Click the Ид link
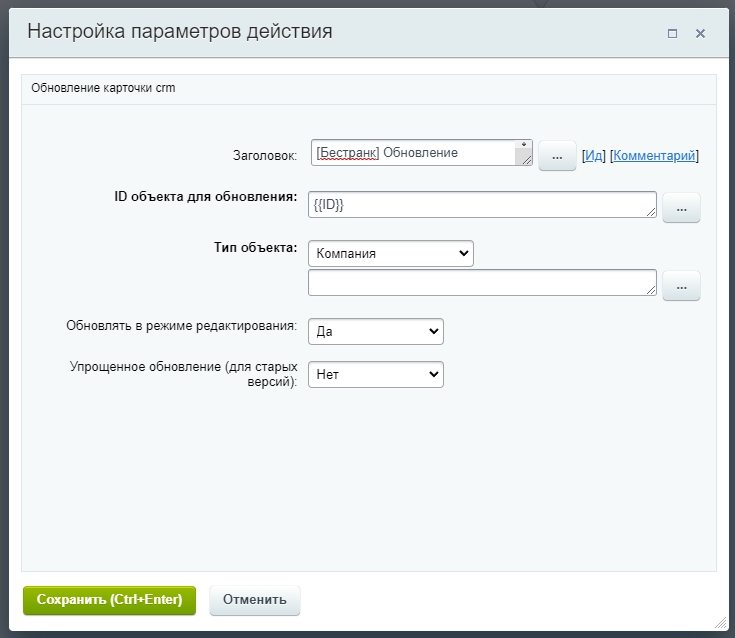This screenshot has height=638, width=735. (x=594, y=156)
